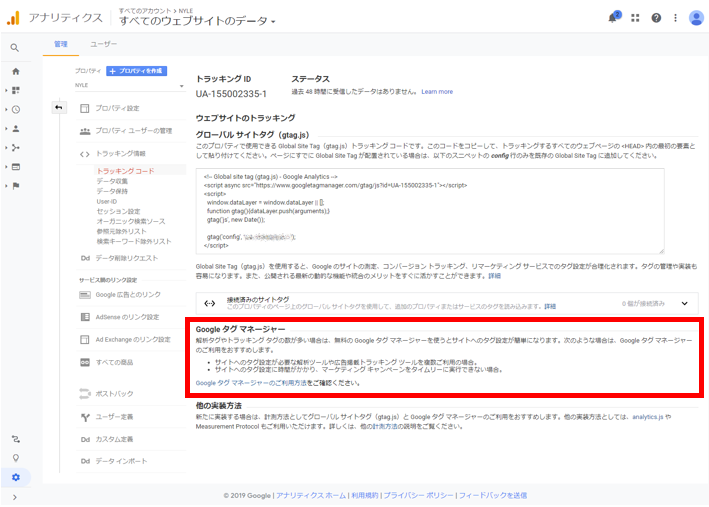
Task: Open Audience person icon in sidebar
Action: click(16, 128)
